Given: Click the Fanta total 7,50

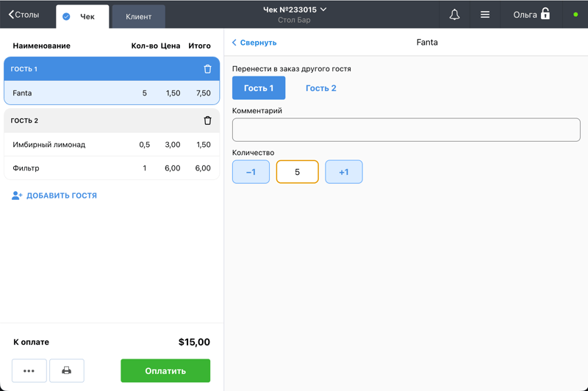Looking at the screenshot, I should pyautogui.click(x=204, y=93).
